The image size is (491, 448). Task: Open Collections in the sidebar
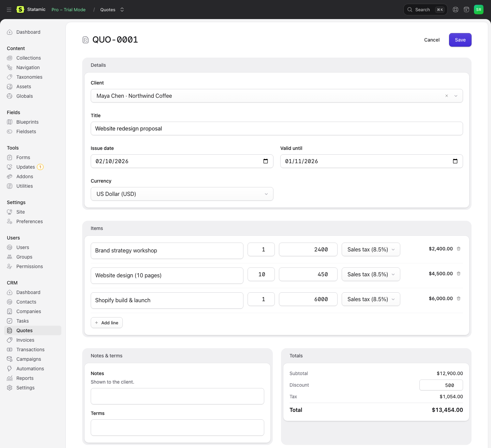[29, 58]
